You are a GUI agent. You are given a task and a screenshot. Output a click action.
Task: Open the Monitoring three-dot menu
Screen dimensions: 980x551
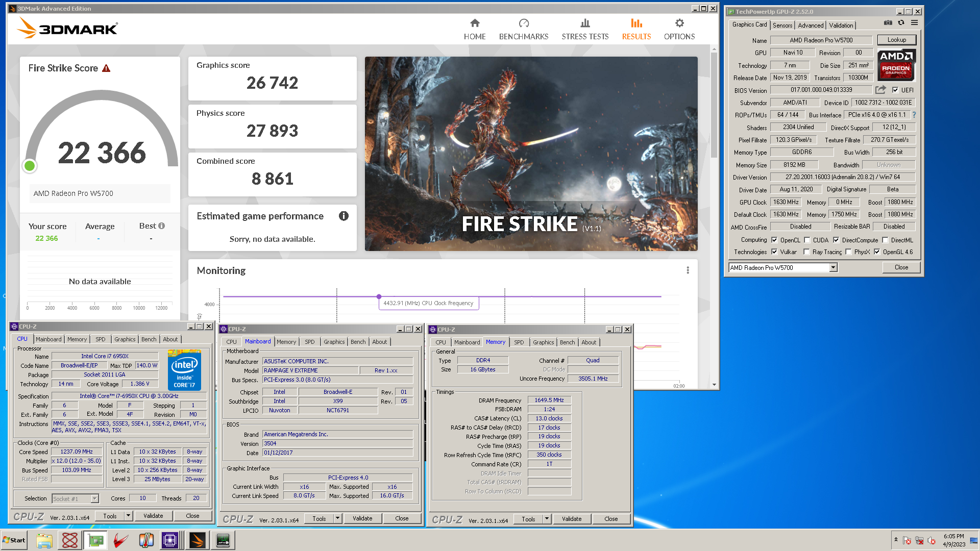[688, 270]
